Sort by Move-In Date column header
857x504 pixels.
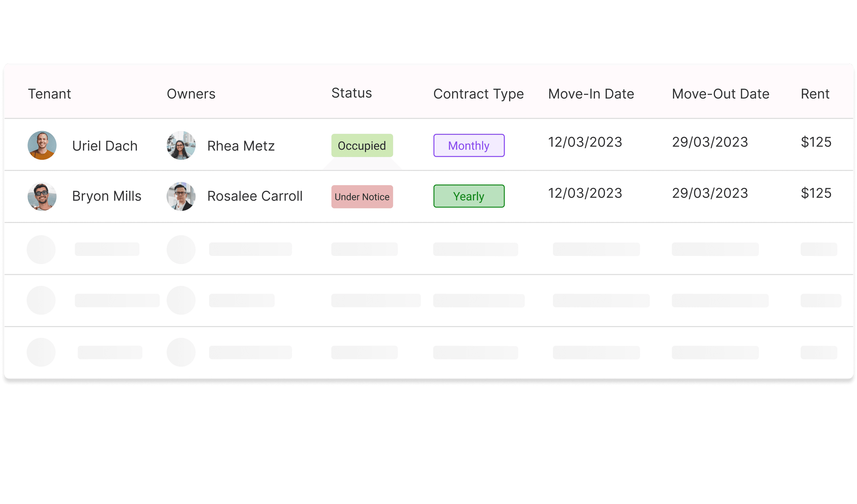[x=591, y=94]
